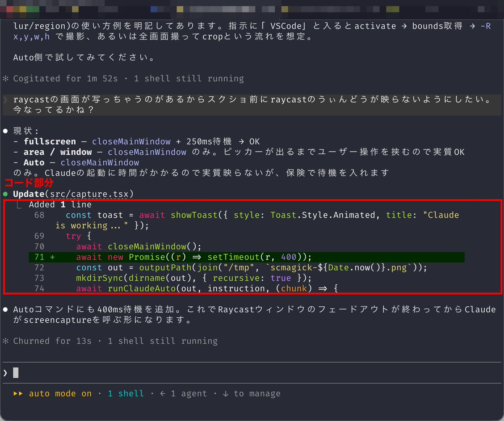Screen dimensions: 504x421
Task: Click the 'Added 1 line' diff summary
Action: coord(60,205)
